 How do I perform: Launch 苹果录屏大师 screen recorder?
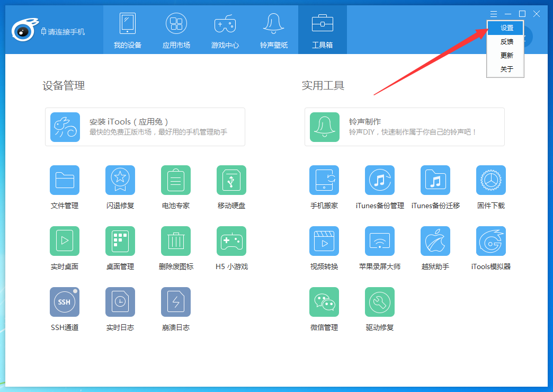[x=379, y=247]
